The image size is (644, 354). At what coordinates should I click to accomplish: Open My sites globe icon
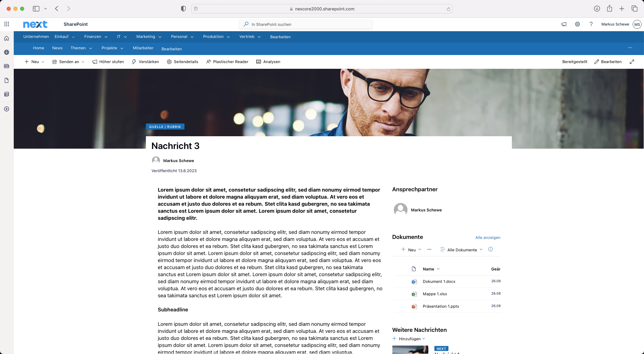[x=7, y=52]
